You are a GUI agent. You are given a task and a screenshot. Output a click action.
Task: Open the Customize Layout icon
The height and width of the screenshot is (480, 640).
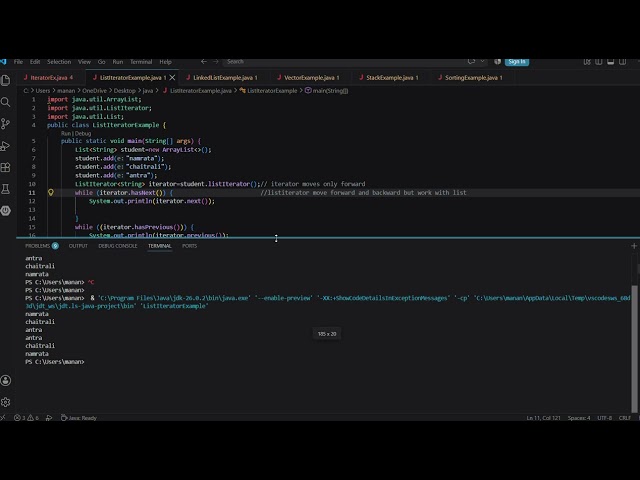(587, 62)
